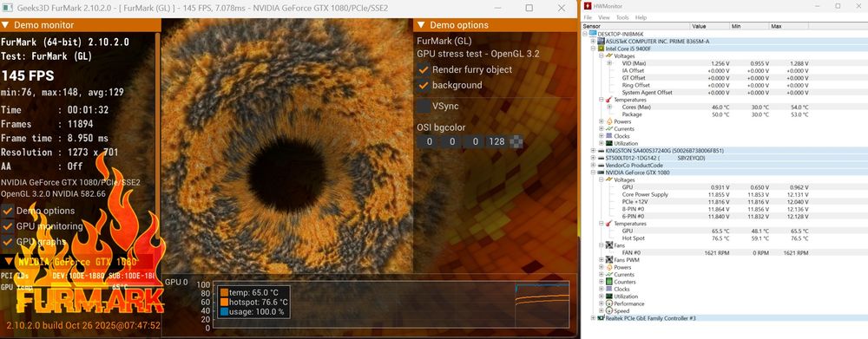This screenshot has width=868, height=339.
Task: Click the Intel Core i5 9400F CPU icon
Action: (x=602, y=49)
